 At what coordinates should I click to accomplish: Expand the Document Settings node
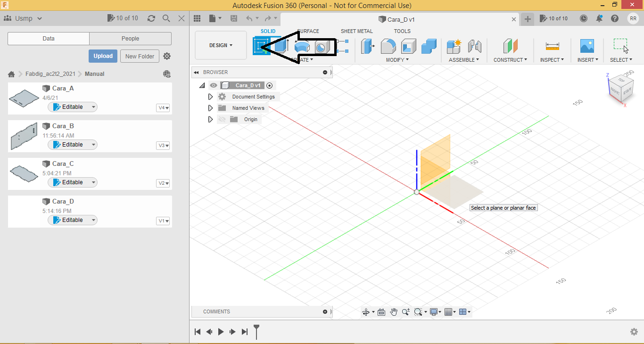pyautogui.click(x=210, y=97)
